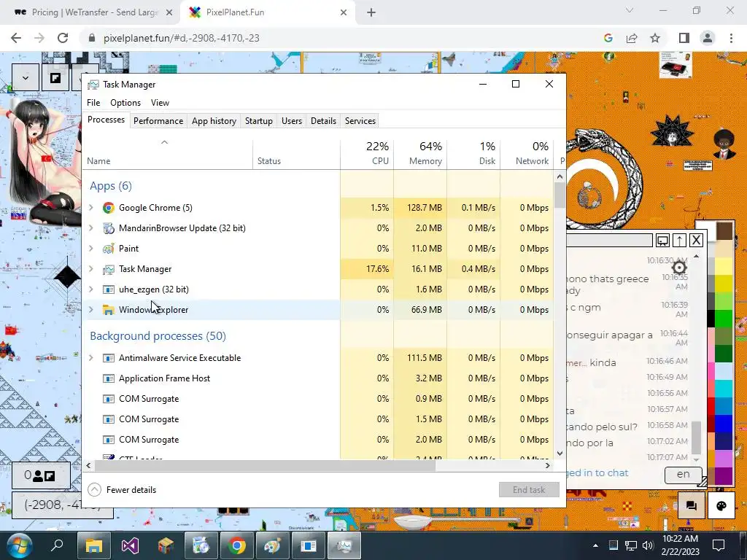Expand the Paint process row
Viewport: 747px width, 560px height.
click(x=91, y=249)
